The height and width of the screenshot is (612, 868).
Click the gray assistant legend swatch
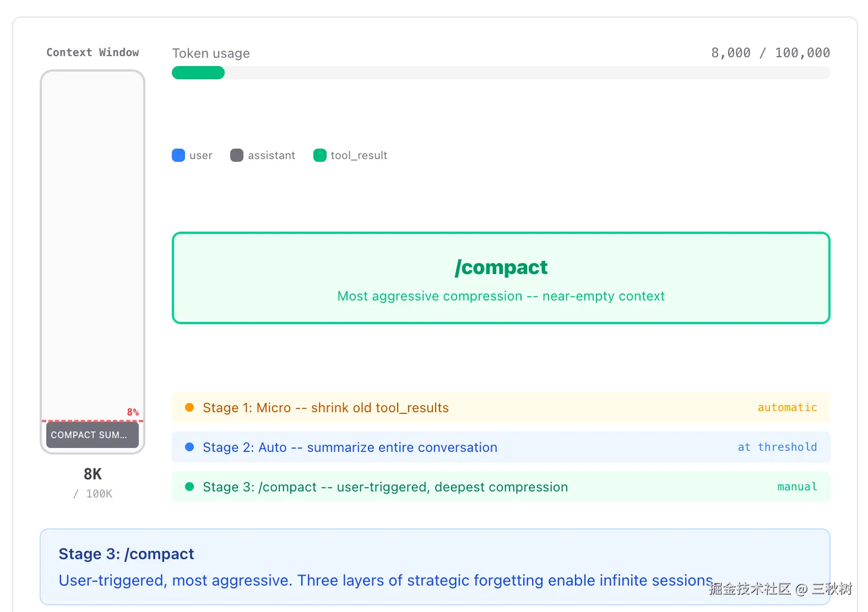237,155
